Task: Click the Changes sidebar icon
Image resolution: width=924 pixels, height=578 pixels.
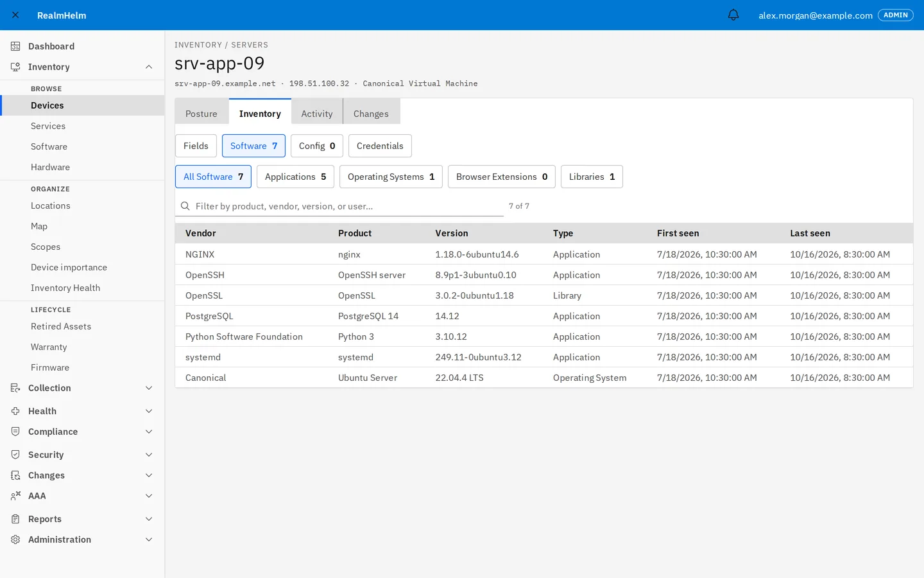Action: [x=15, y=475]
